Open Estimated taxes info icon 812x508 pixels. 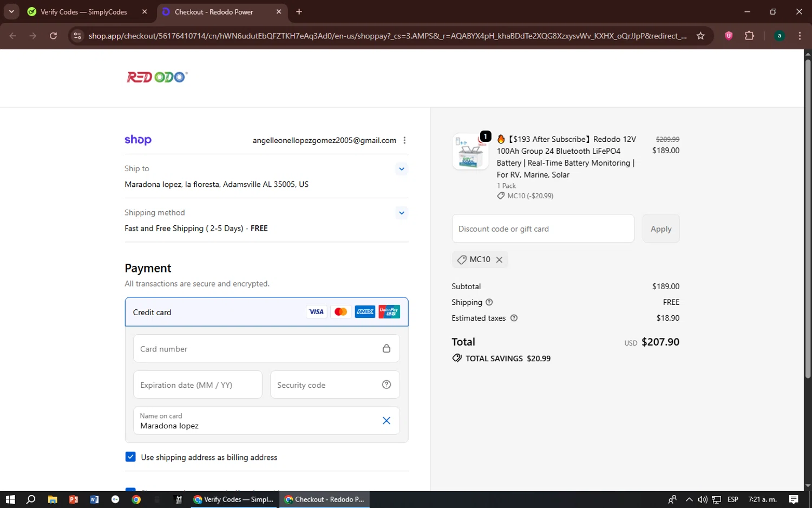click(x=514, y=318)
